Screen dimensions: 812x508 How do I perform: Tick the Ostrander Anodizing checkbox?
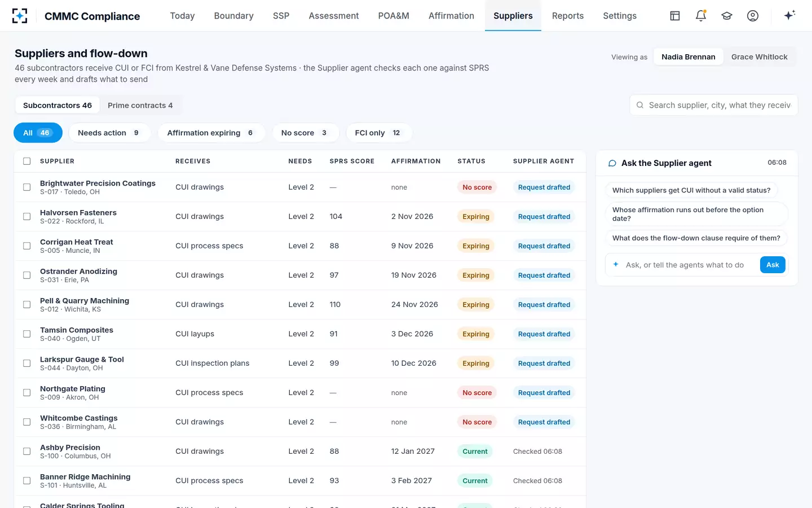[27, 275]
